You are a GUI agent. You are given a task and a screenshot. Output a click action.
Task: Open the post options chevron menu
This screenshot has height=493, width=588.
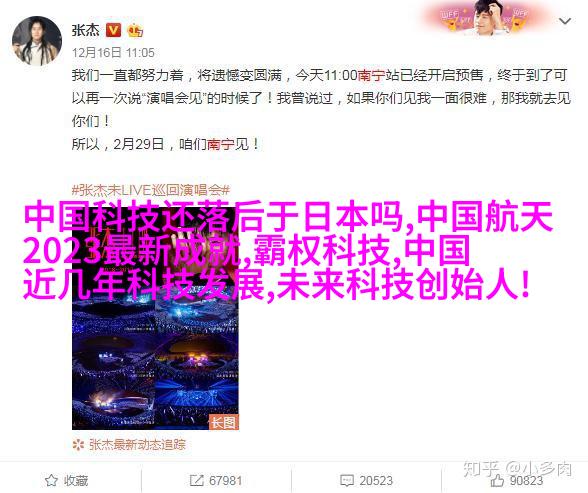pyautogui.click(x=565, y=21)
